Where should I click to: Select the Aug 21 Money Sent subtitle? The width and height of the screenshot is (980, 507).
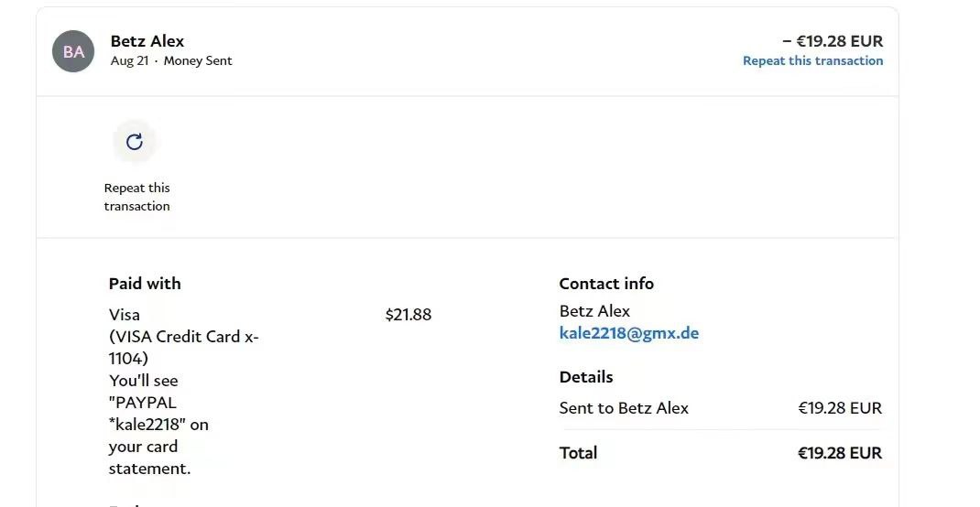171,60
